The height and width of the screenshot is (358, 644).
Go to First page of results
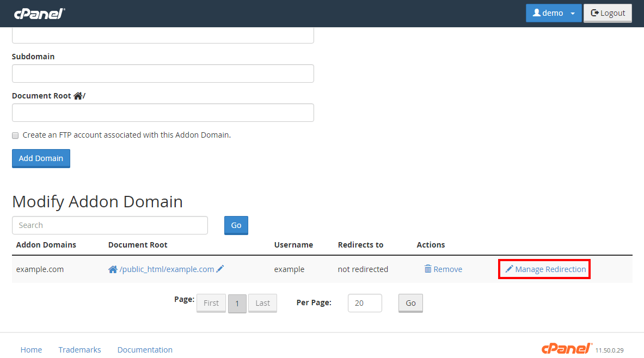[x=211, y=303]
